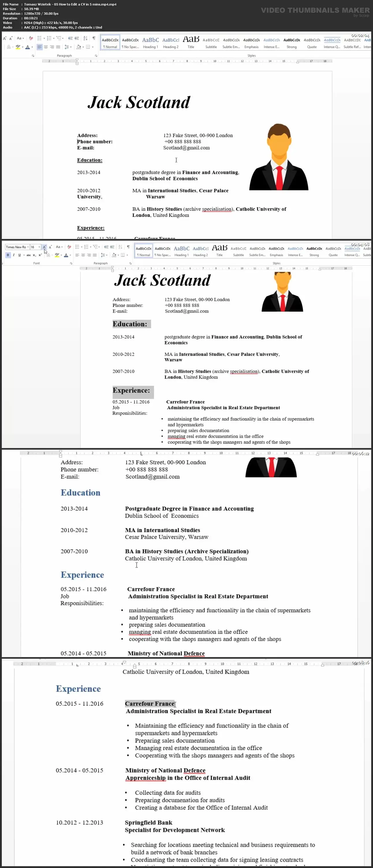Viewport: 373px width, 868px height.
Task: Apply Strong style in second frame gallery
Action: 314,251
